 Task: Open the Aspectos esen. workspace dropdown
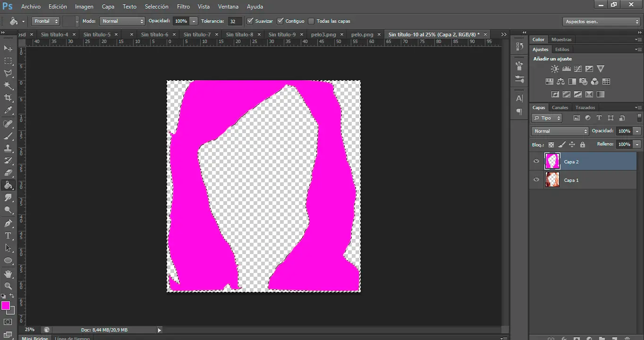(x=602, y=22)
